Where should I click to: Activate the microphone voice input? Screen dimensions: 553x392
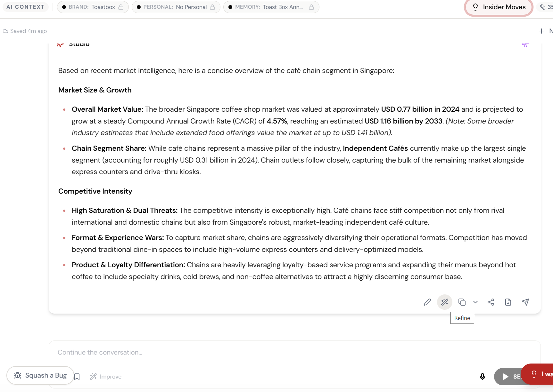point(482,377)
